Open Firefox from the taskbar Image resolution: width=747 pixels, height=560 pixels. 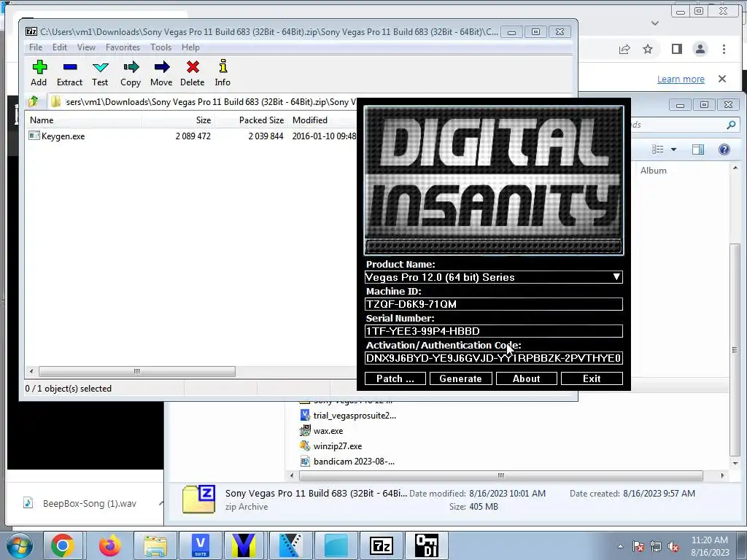[109, 545]
